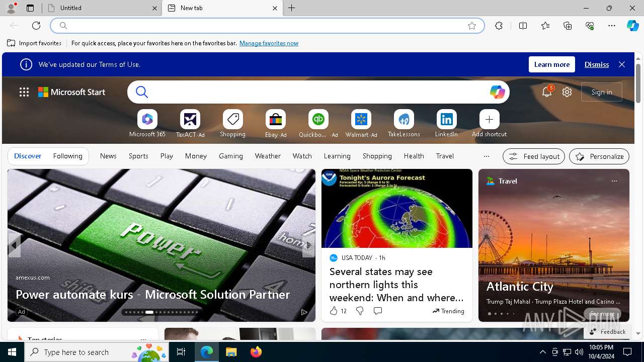The image size is (644, 362).
Task: Open the Money category
Action: point(196,156)
